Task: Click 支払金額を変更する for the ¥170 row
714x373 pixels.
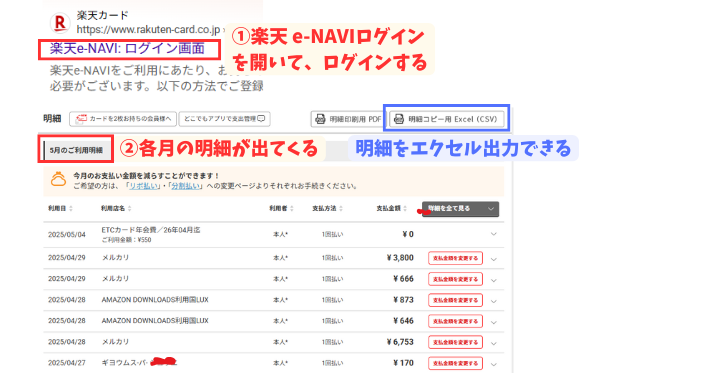Action: click(455, 363)
